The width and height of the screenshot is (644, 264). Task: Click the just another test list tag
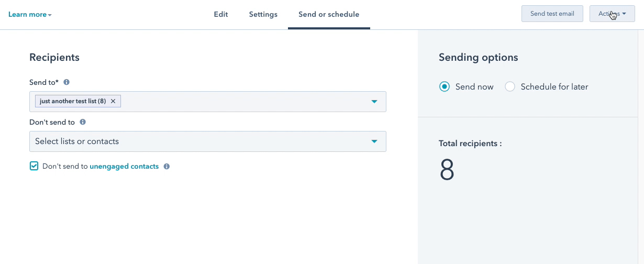tap(73, 101)
